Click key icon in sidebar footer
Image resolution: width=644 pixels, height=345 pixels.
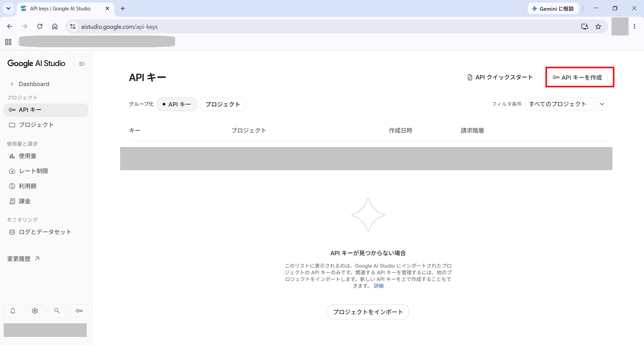click(x=79, y=311)
